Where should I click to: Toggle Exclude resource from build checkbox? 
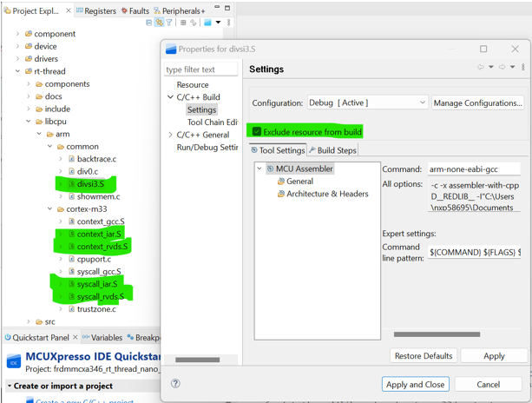tap(257, 132)
